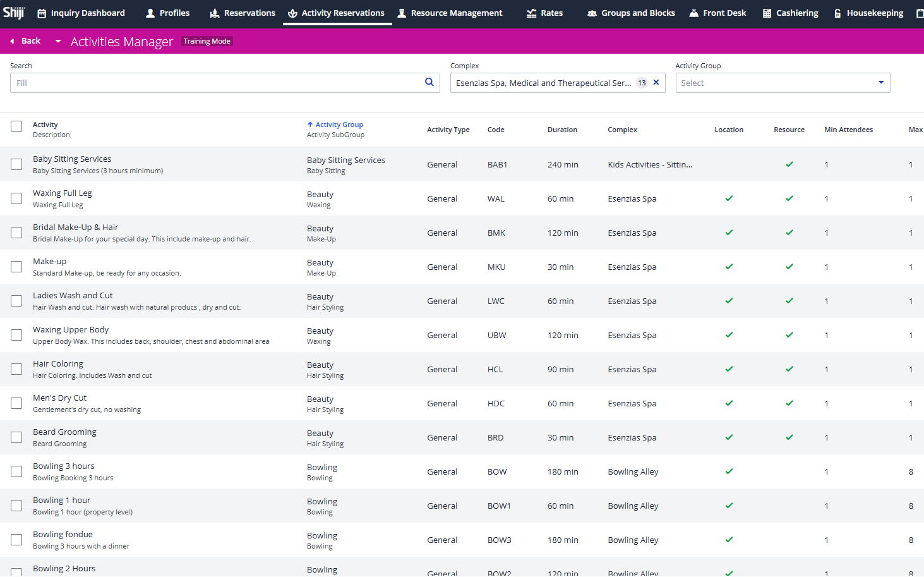Go to the Front Desk menu
Image resolution: width=924 pixels, height=577 pixels.
(x=717, y=13)
